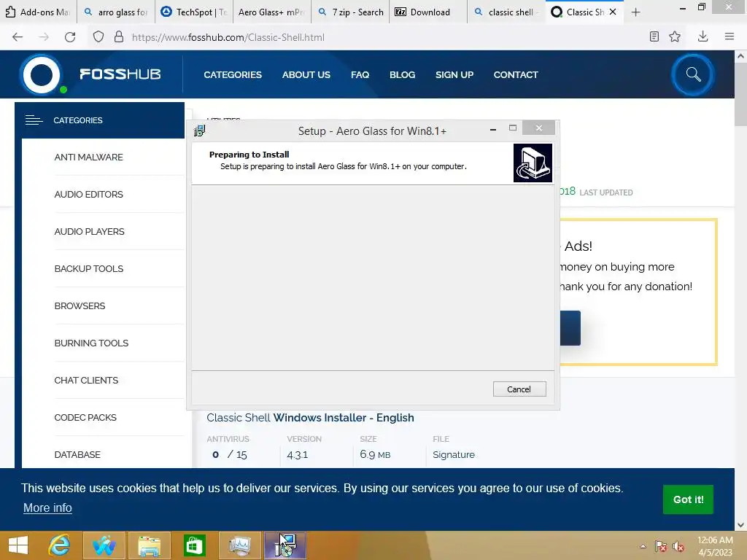Viewport: 747px width, 560px height.
Task: Switch to the TechSpot tab
Action: tap(194, 12)
